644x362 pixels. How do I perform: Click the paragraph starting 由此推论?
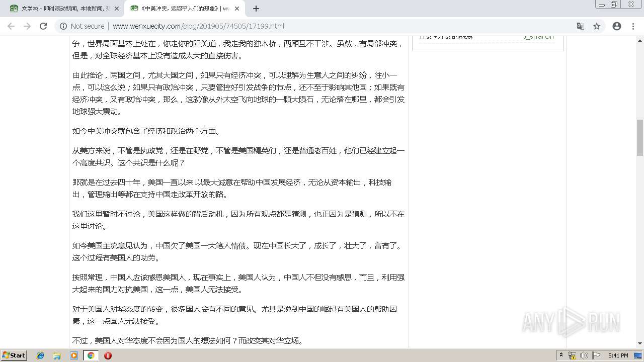[x=238, y=94]
